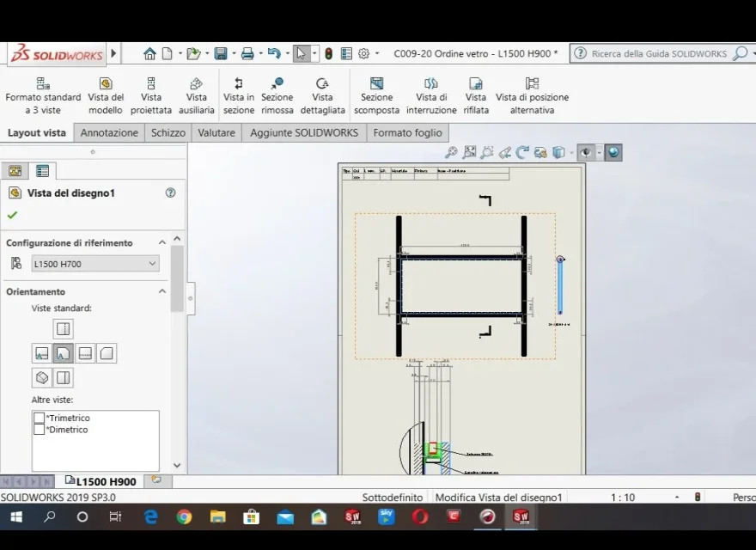Save the document with the floppy icon
The width and height of the screenshot is (756, 550).
[x=221, y=53]
